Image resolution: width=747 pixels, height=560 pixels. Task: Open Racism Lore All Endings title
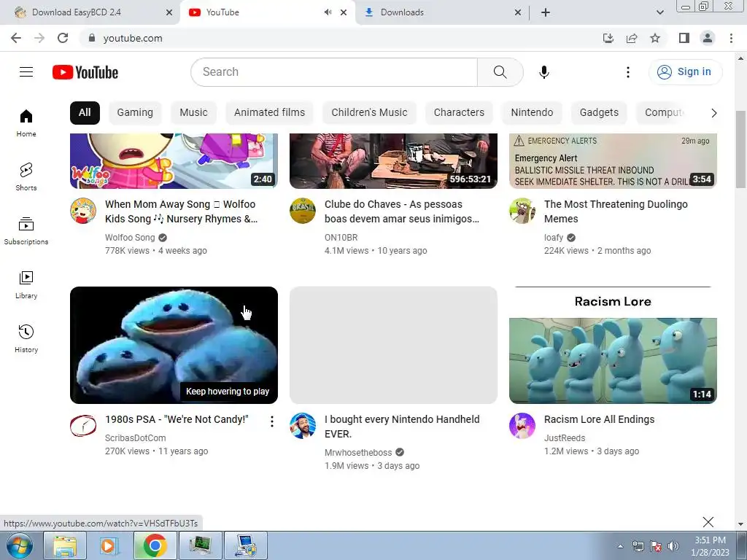click(600, 419)
